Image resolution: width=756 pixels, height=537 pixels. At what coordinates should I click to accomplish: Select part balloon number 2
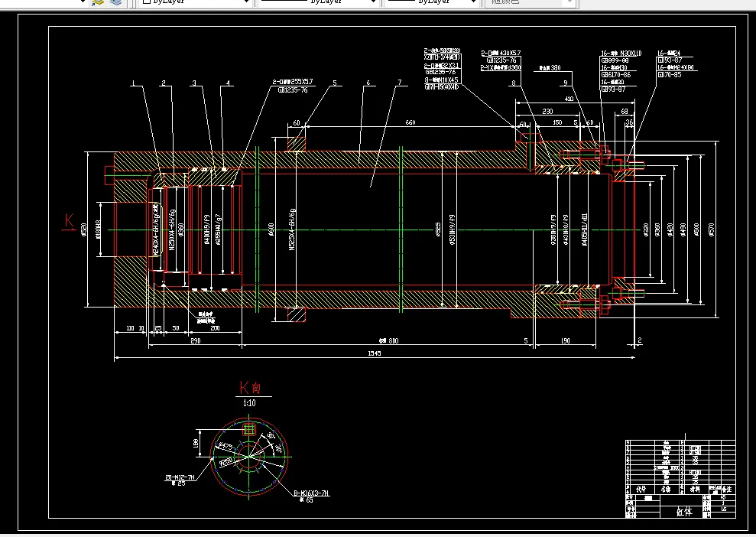[164, 83]
